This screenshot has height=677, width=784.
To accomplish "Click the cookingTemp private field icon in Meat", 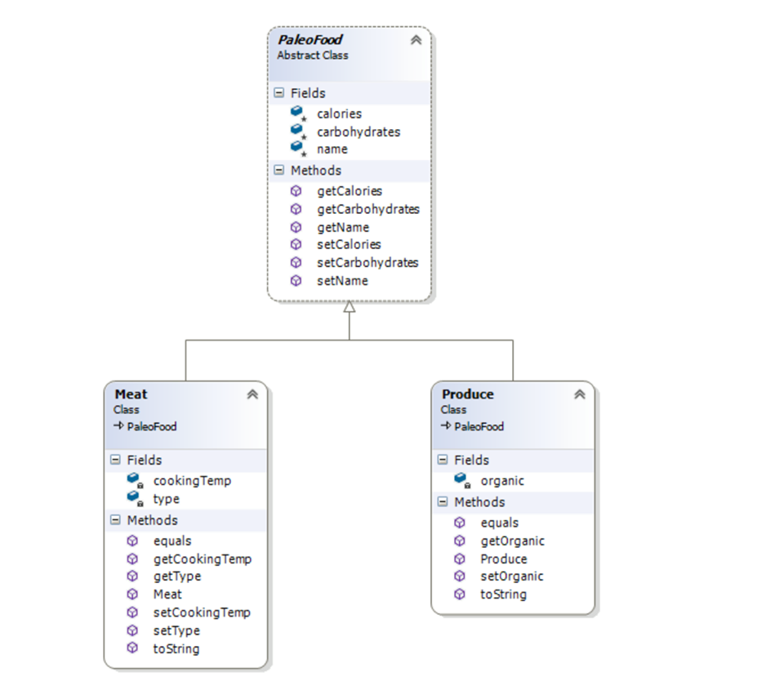I will click(135, 479).
